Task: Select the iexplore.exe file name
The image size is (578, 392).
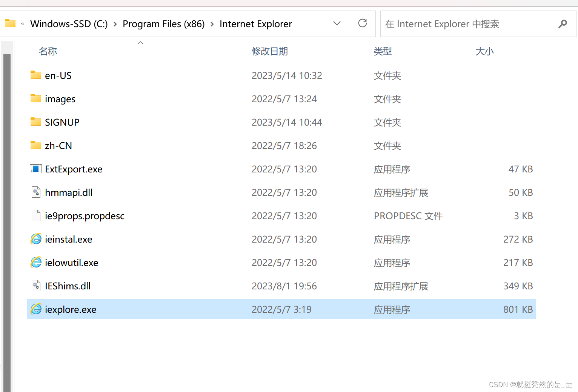Action: [71, 309]
